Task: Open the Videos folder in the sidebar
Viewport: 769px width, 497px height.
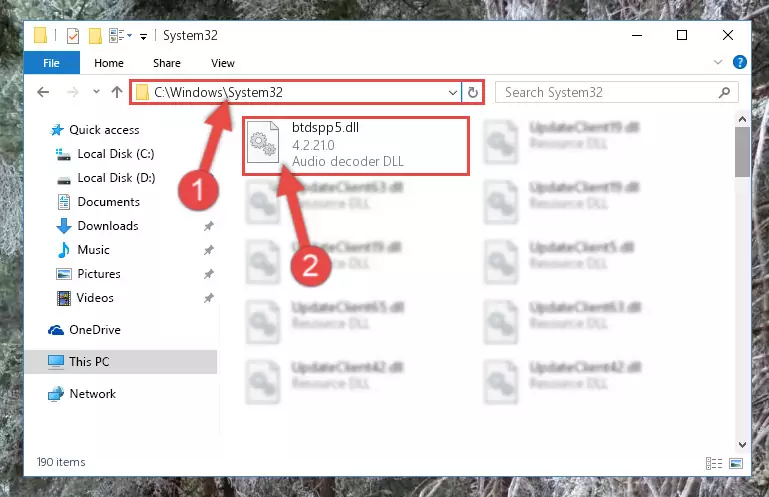Action: tap(85, 298)
